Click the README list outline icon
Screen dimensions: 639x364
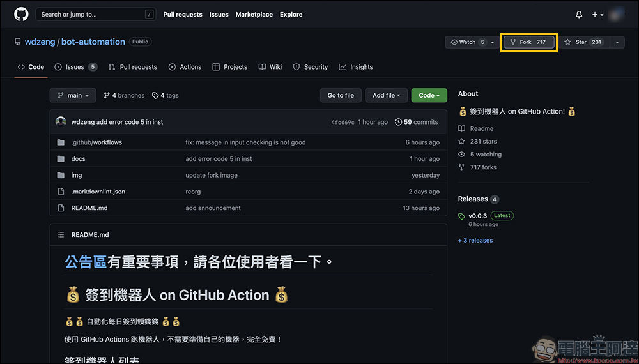point(61,234)
